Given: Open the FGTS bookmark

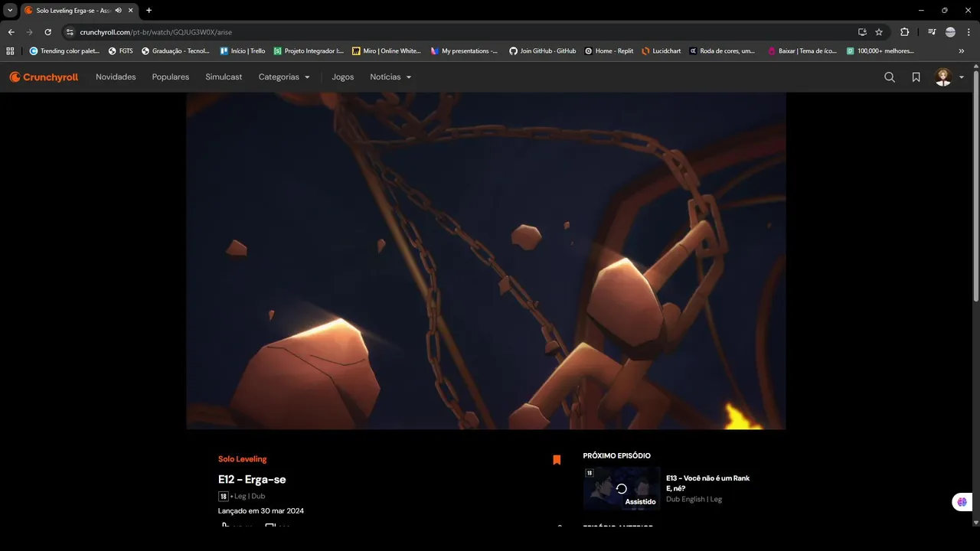Looking at the screenshot, I should point(121,51).
